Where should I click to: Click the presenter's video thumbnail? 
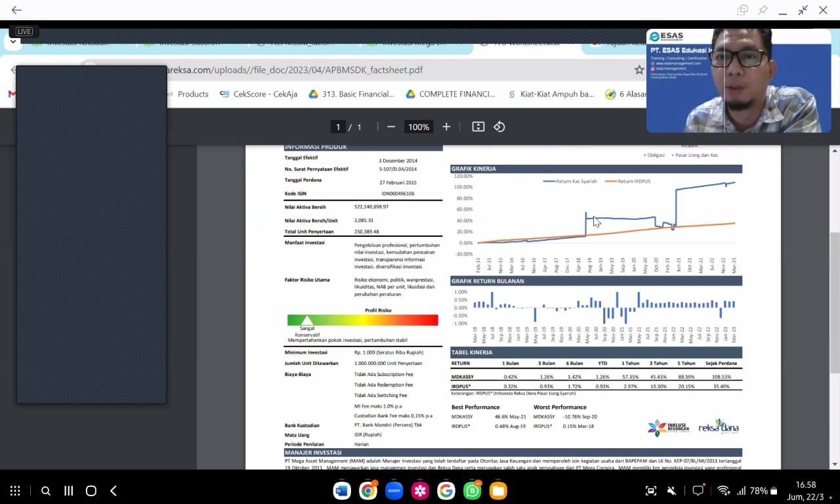point(738,80)
